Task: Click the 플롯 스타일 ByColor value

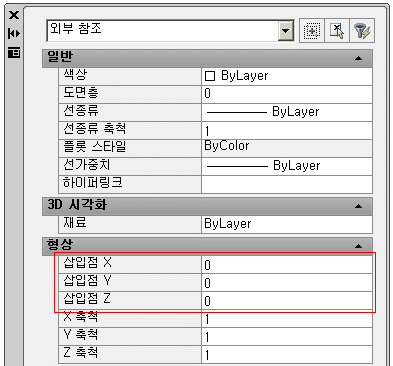Action: click(x=287, y=148)
